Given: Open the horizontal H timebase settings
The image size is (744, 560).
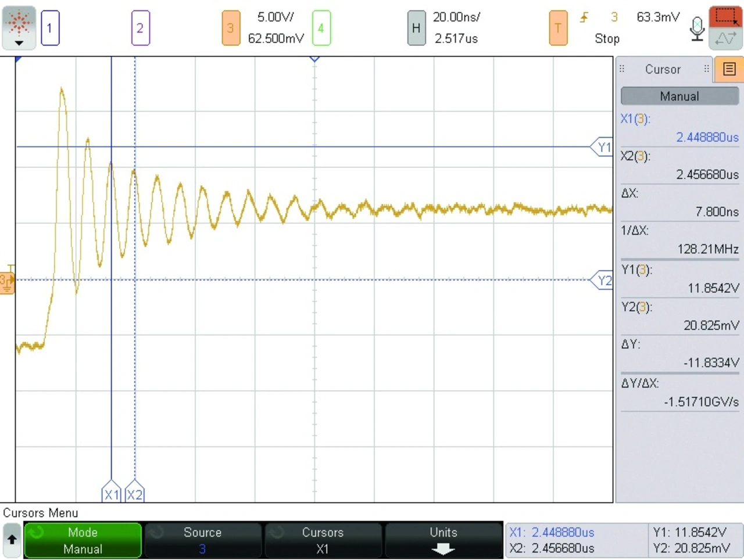Looking at the screenshot, I should tap(416, 28).
